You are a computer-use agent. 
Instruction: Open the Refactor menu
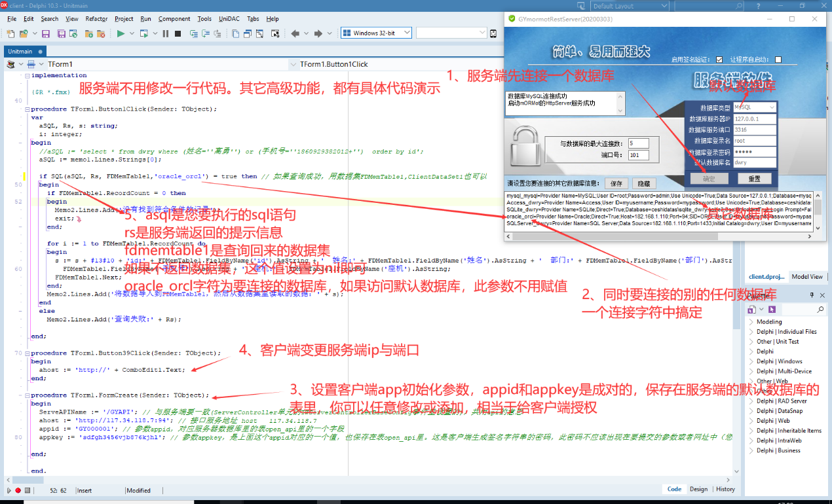click(x=96, y=19)
